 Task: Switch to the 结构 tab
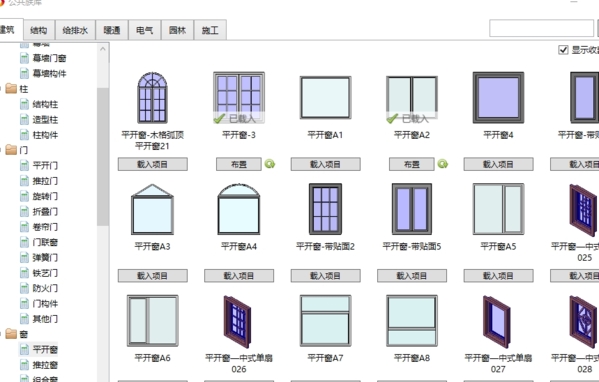39,30
